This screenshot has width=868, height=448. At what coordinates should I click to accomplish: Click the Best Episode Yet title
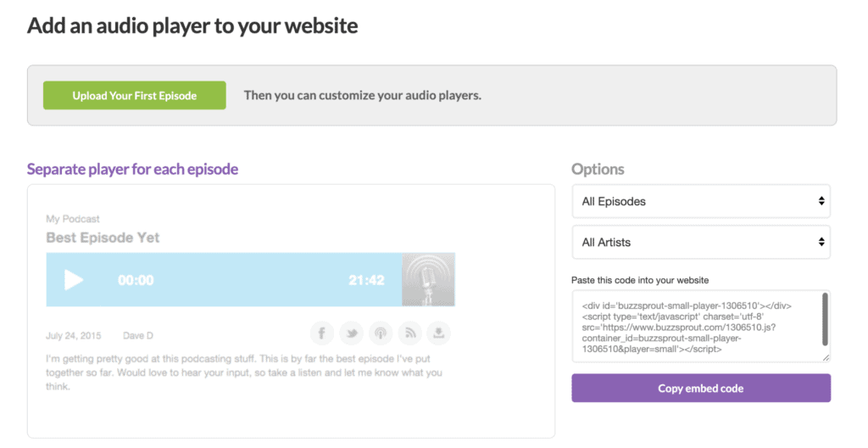click(x=103, y=238)
